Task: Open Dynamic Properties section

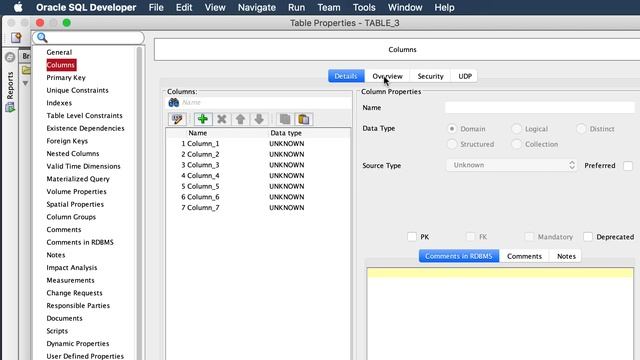Action: 78,343
